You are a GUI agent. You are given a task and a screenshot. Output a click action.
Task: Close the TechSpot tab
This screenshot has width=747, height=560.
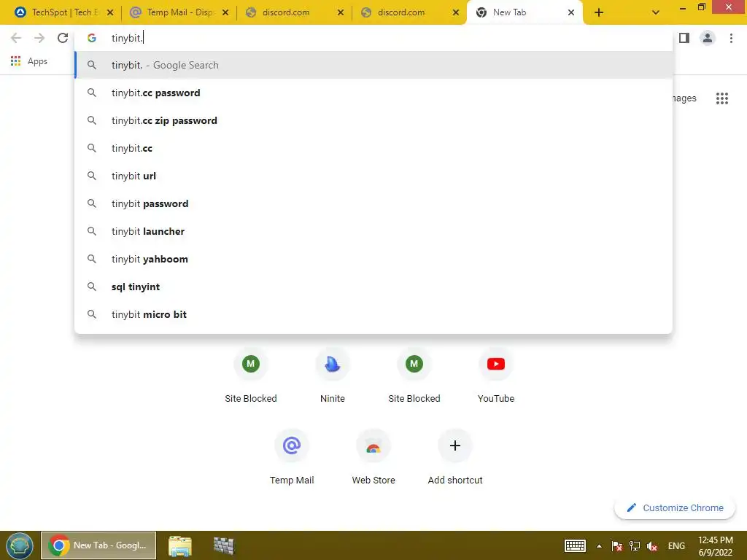click(110, 12)
